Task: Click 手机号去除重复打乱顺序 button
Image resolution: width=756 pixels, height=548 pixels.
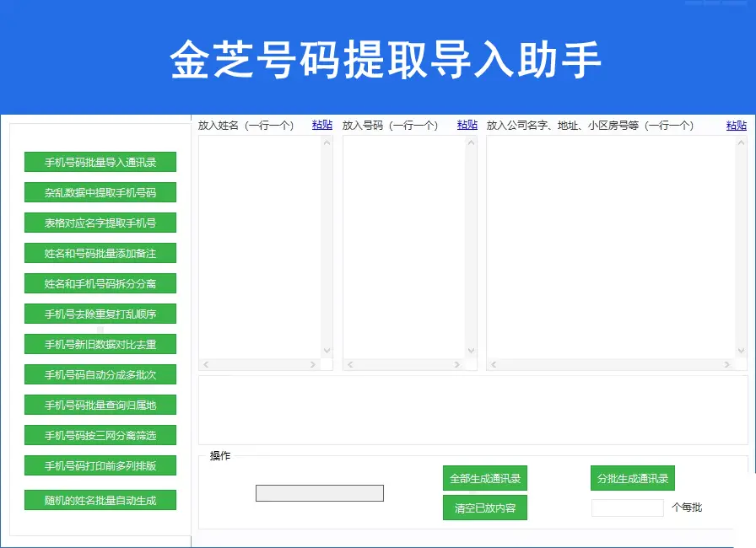Action: [x=100, y=314]
